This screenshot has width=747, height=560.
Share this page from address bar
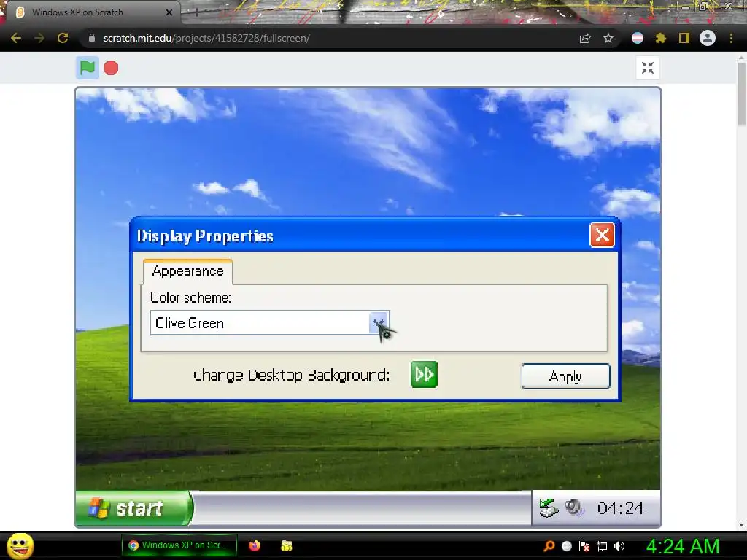(585, 38)
